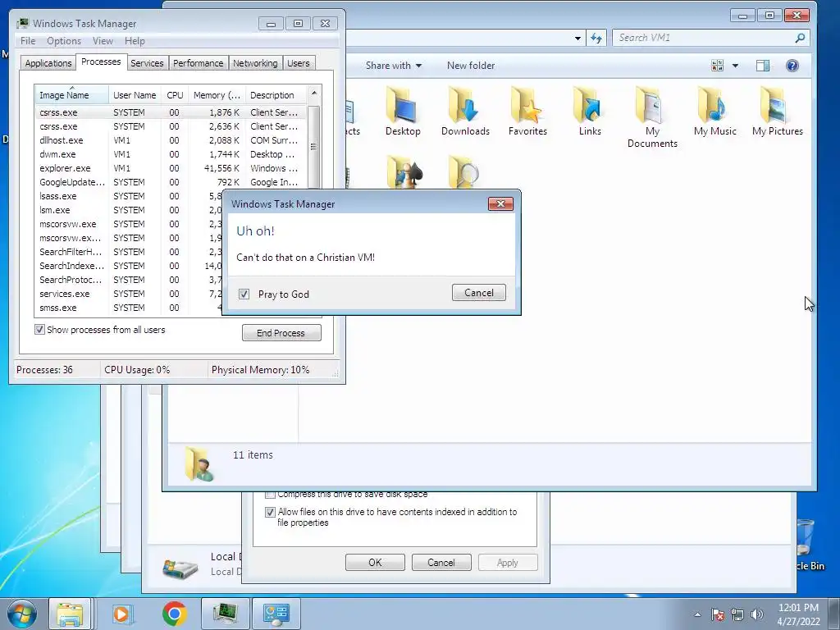
Task: Select the lsm.exe process row
Action: tap(129, 210)
